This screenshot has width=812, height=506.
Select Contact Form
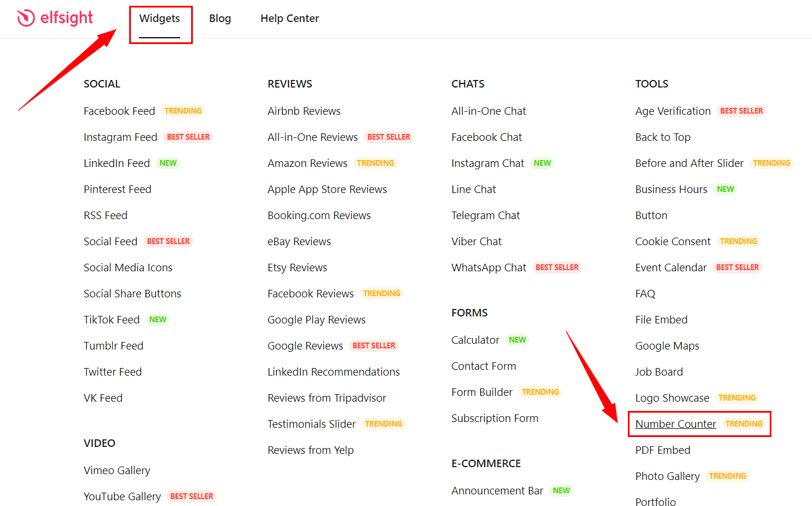[x=484, y=366]
